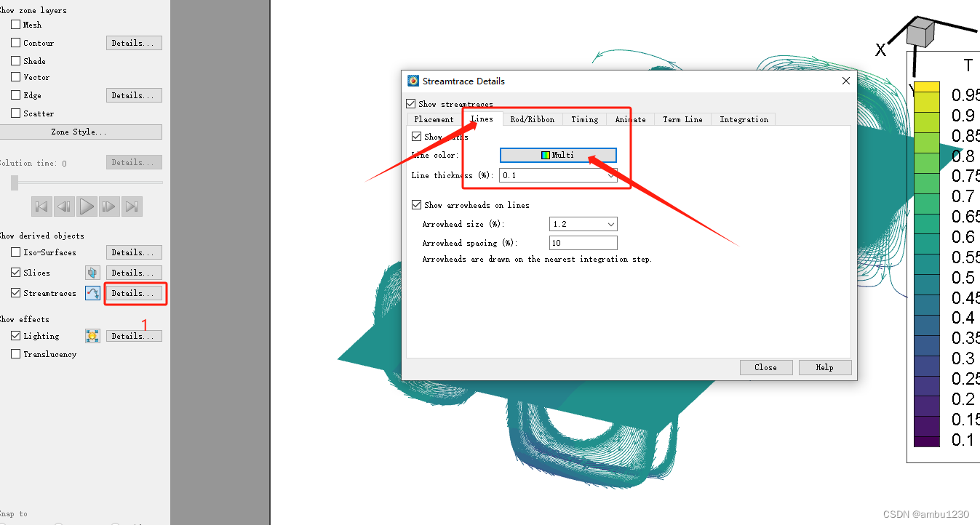Click the Close button in dialog
Viewport: 980px width, 525px height.
[x=766, y=367]
